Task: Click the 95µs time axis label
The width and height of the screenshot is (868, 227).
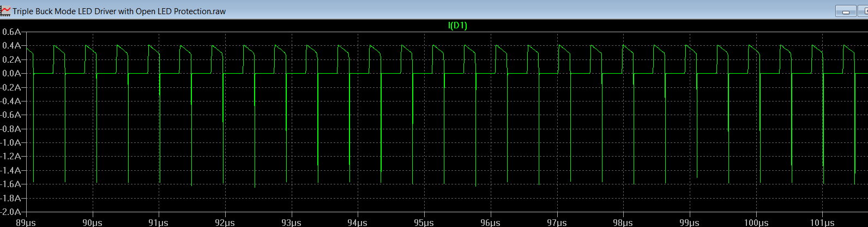Action: 424,223
